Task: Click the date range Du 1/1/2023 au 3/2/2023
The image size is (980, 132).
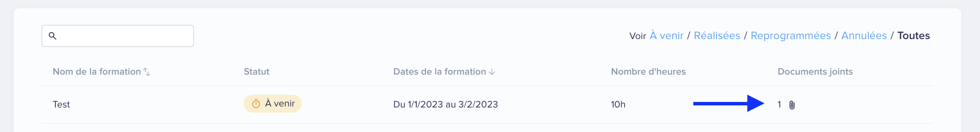Action: tap(445, 104)
